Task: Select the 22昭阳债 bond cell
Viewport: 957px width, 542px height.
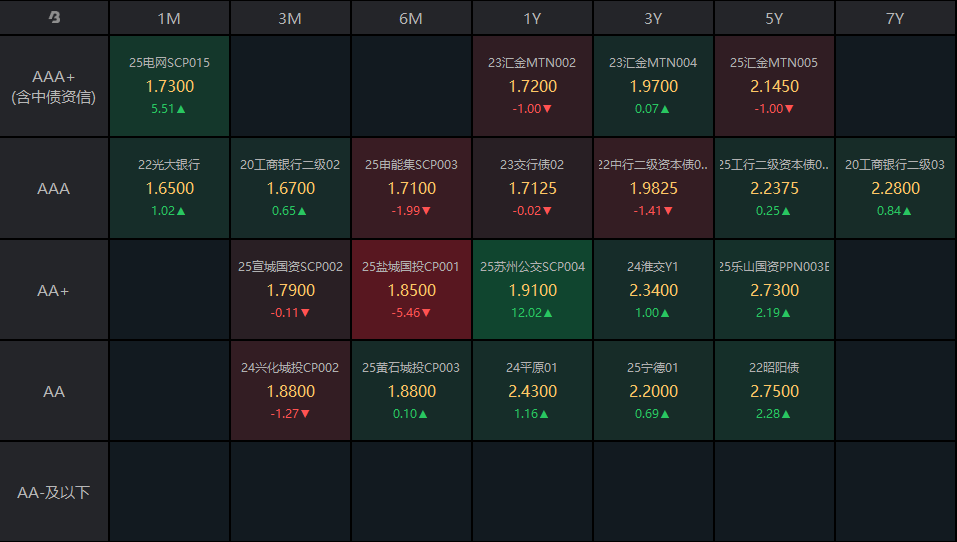Action: pyautogui.click(x=774, y=391)
